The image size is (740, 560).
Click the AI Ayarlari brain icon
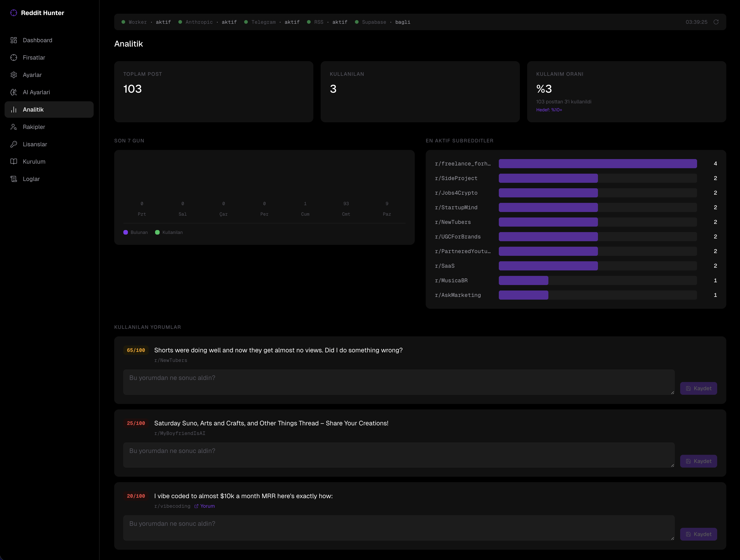point(14,92)
